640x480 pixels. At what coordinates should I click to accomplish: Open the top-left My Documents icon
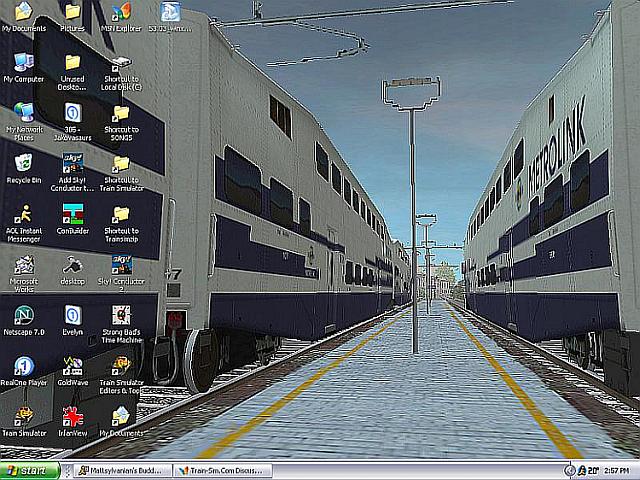pos(24,16)
